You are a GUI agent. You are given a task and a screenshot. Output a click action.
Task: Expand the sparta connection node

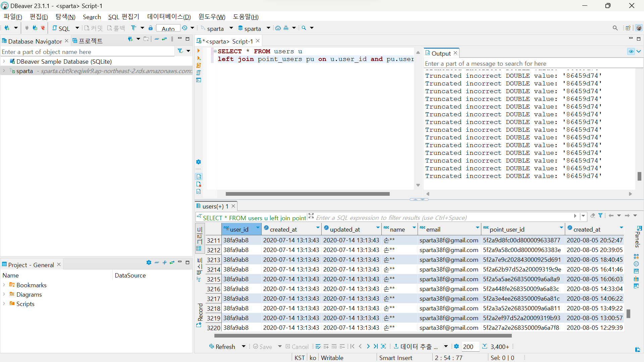pos(4,71)
